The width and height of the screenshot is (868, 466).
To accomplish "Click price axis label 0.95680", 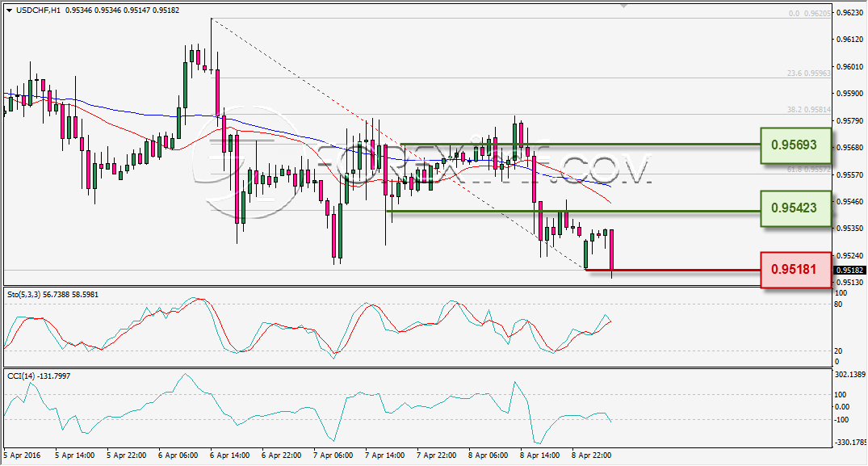I will point(849,147).
